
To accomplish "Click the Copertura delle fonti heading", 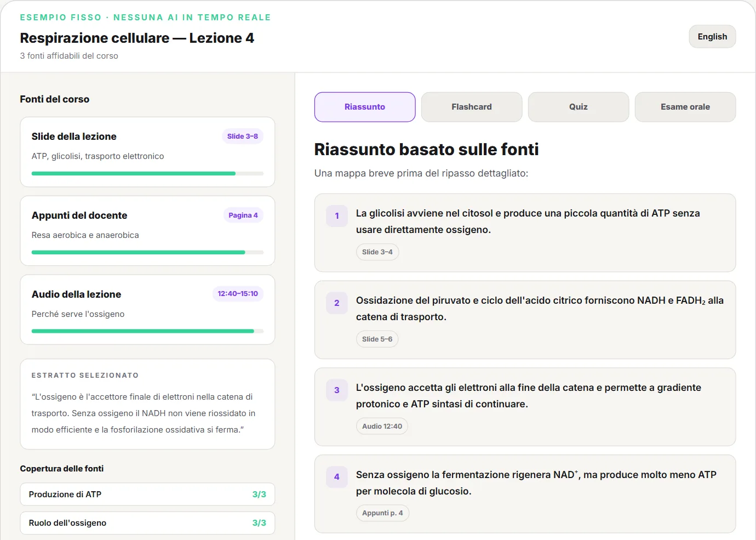I will 62,469.
